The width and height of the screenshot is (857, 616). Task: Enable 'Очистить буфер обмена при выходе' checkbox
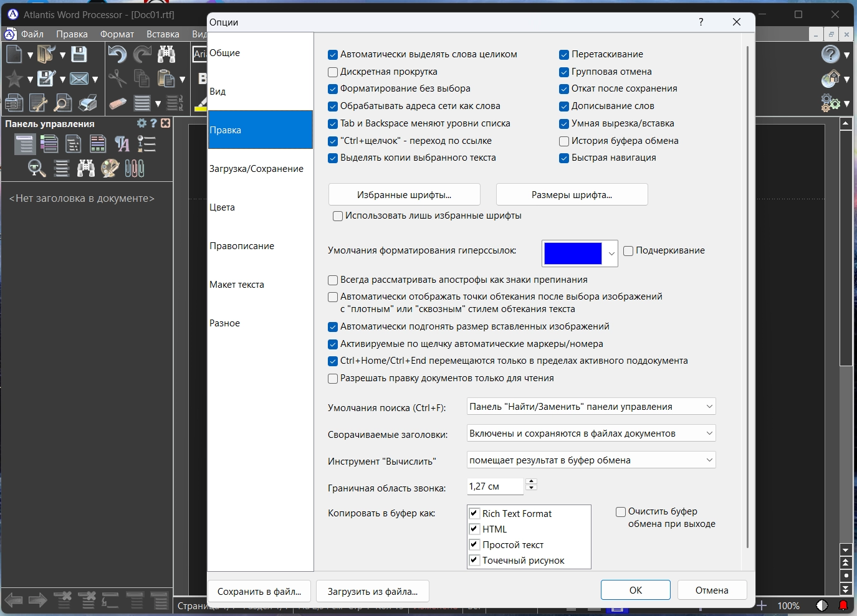pyautogui.click(x=621, y=512)
